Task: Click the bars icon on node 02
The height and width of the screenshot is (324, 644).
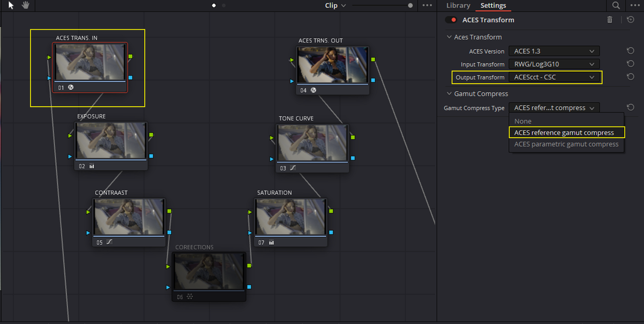Action: (x=92, y=166)
